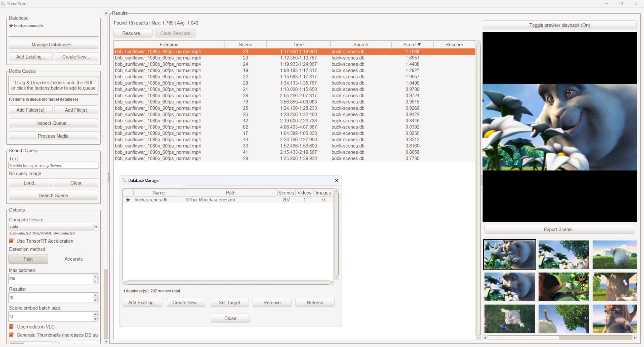The image size is (644, 347).
Task: Click Set Target in Database Manager
Action: tap(229, 302)
